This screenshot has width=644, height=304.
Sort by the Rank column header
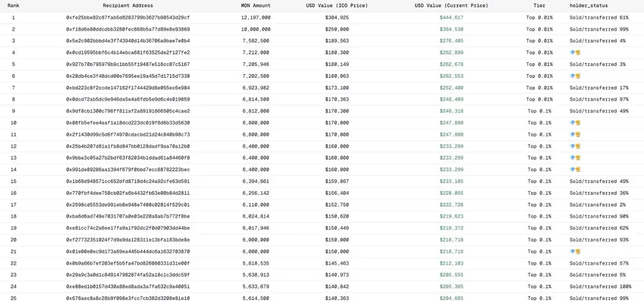13,5
